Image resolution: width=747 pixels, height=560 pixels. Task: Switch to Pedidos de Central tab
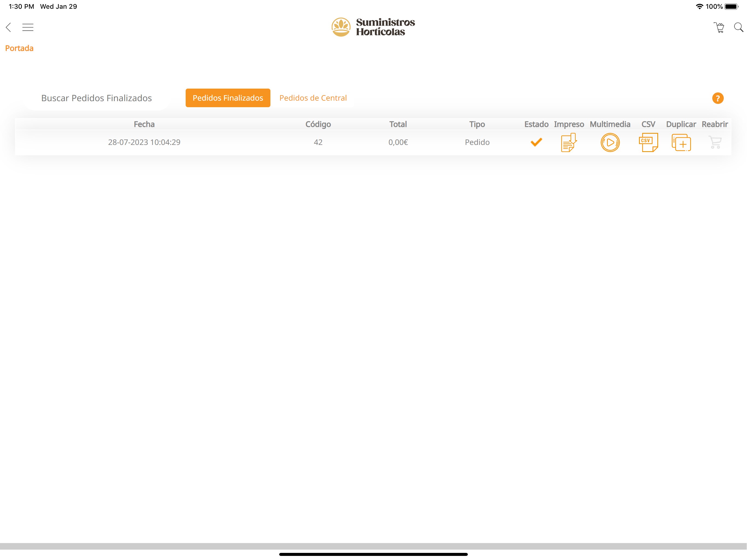(313, 98)
